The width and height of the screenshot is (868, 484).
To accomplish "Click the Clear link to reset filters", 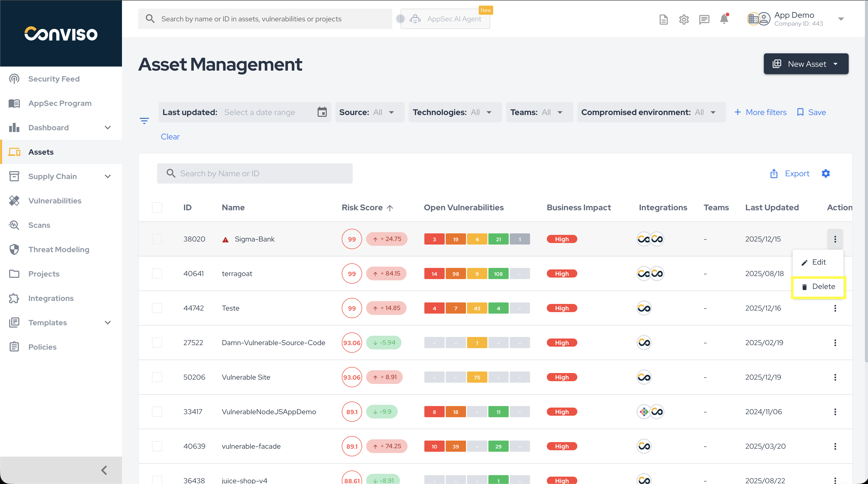I will [x=170, y=136].
